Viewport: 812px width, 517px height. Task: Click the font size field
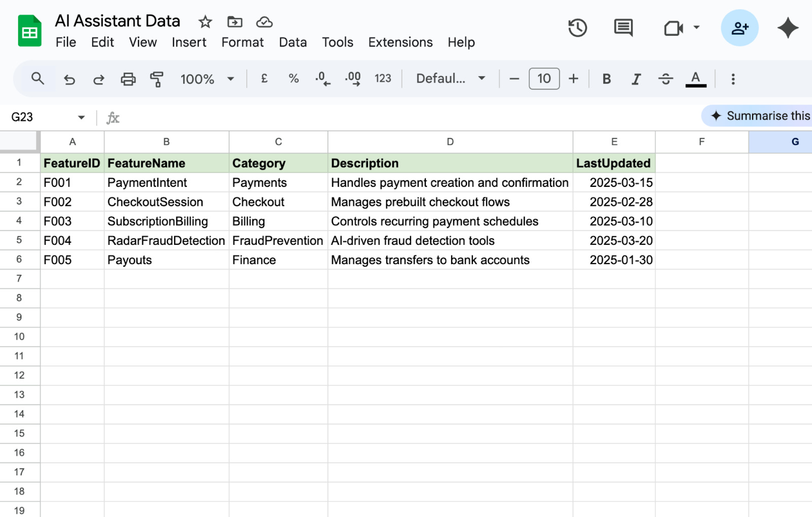pos(544,79)
